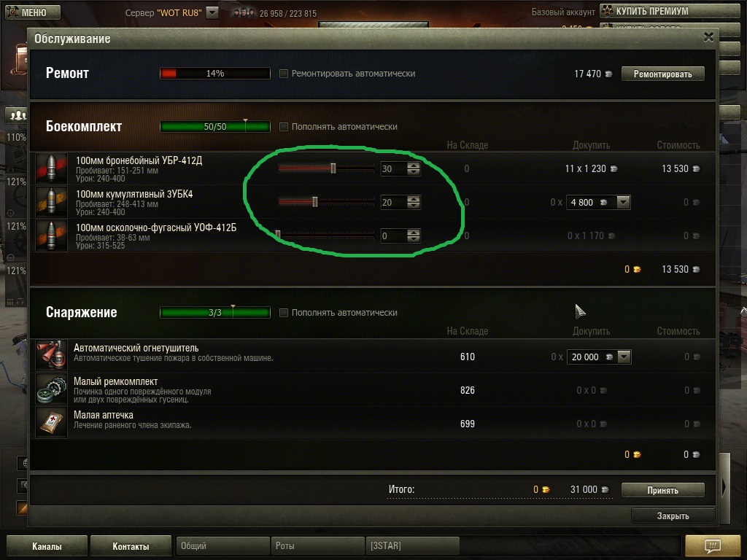Click the 'Ремонтировать' button
The height and width of the screenshot is (560, 747).
(662, 74)
